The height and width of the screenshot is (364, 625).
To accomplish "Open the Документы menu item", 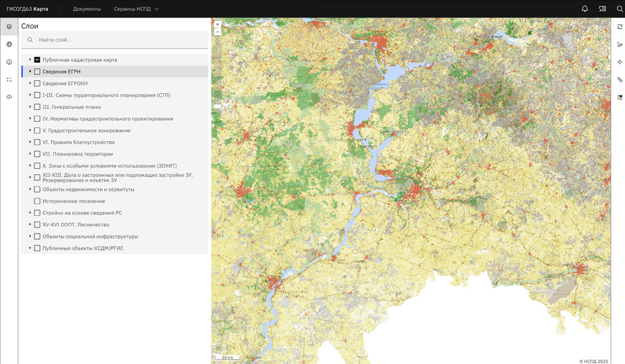I will click(87, 9).
